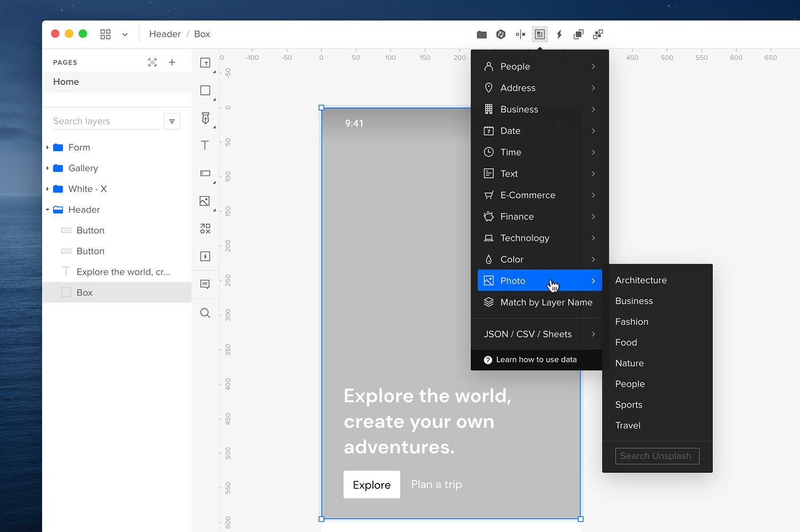Open the Address data submenu

[x=539, y=88]
